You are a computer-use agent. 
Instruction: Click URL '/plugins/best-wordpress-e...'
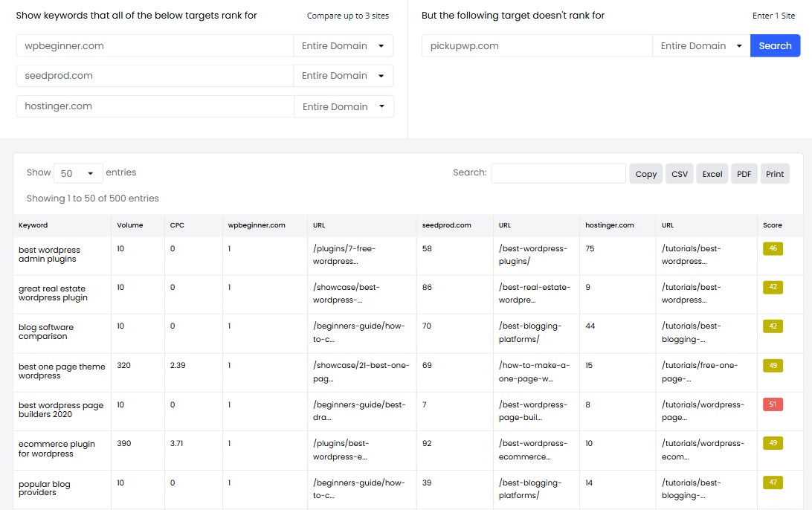click(341, 450)
